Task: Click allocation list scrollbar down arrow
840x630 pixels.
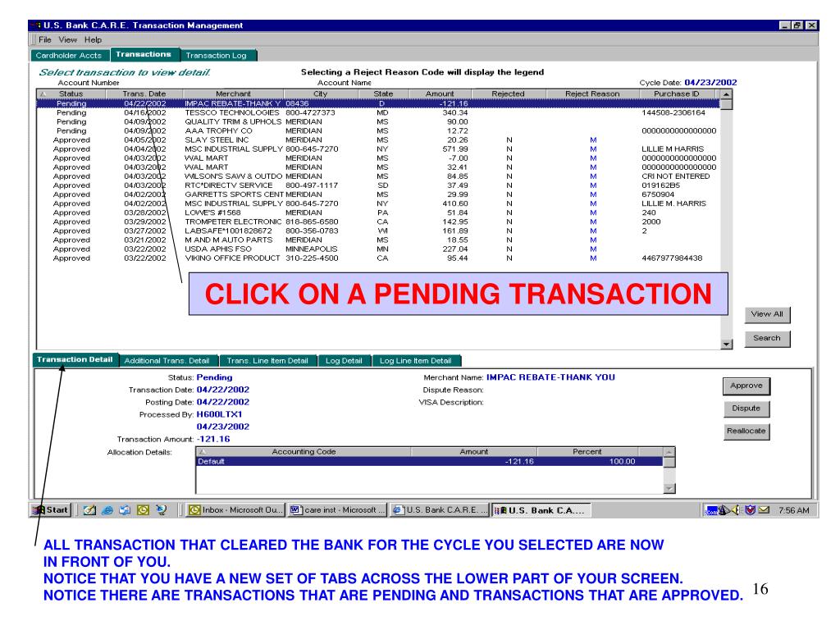Action: tap(669, 488)
